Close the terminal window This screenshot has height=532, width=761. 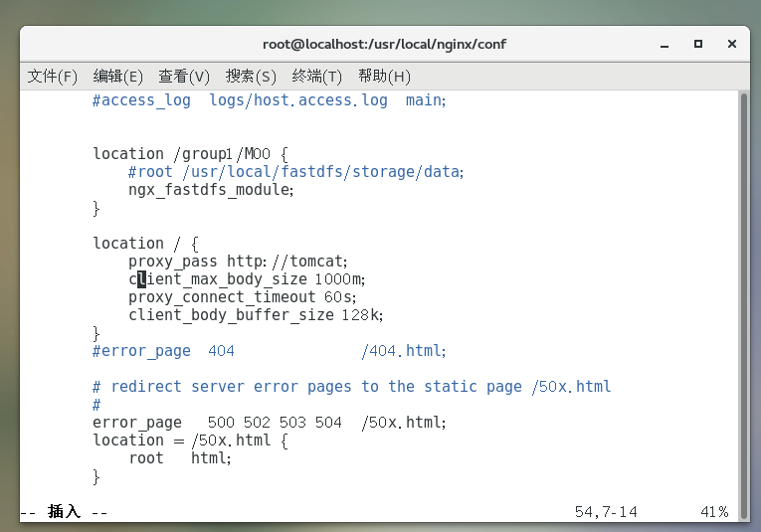pos(732,44)
